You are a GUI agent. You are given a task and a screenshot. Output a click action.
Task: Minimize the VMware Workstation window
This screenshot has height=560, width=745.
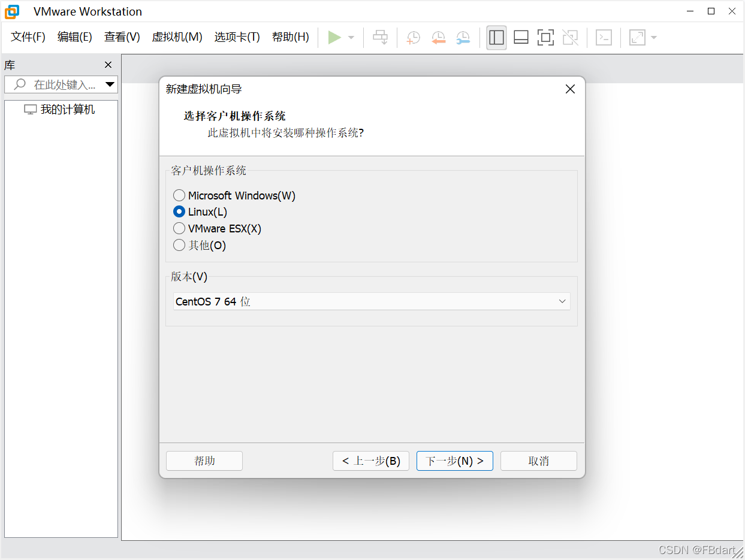click(691, 11)
